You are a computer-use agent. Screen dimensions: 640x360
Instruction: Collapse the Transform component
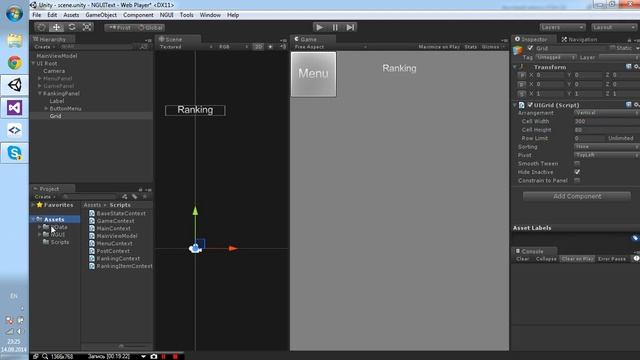(x=515, y=67)
